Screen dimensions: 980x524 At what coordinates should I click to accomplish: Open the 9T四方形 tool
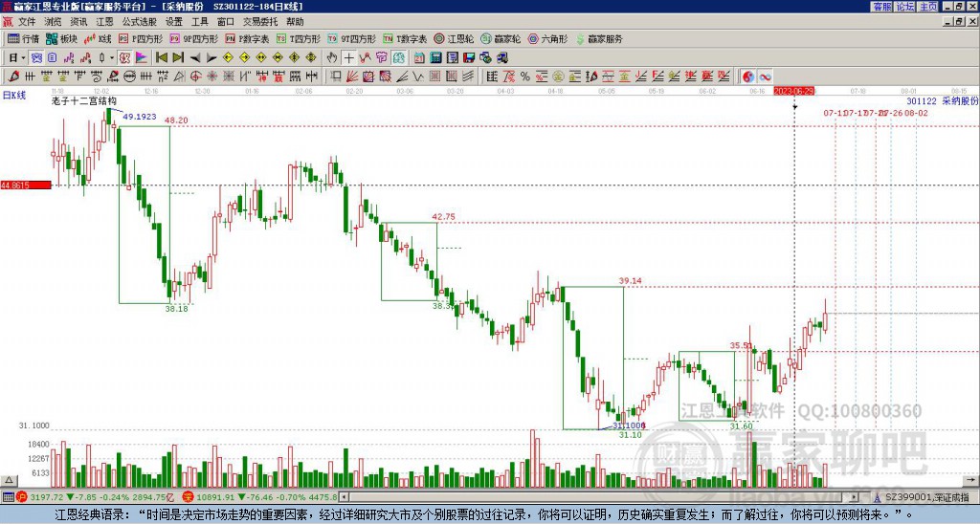pos(352,38)
